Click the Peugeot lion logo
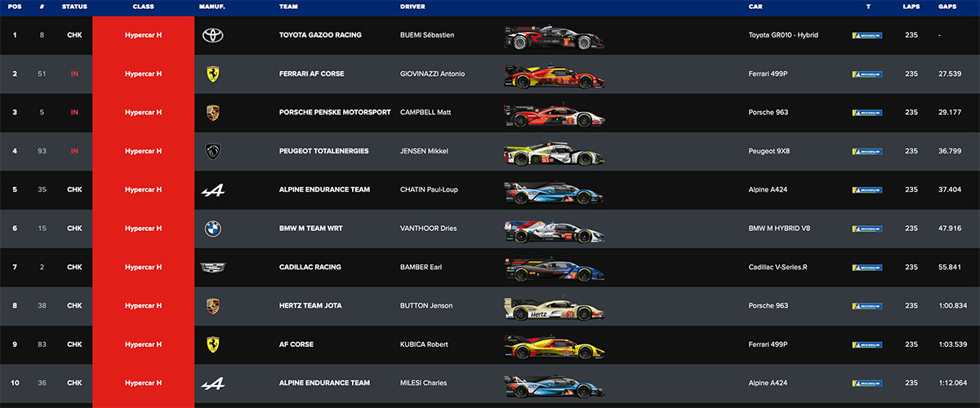Viewport: 980px width, 408px height. (213, 151)
